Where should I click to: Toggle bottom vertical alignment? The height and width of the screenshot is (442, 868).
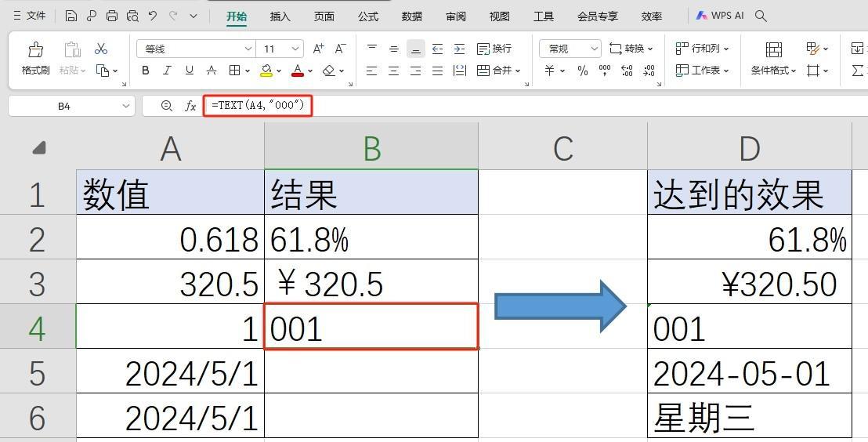416,49
